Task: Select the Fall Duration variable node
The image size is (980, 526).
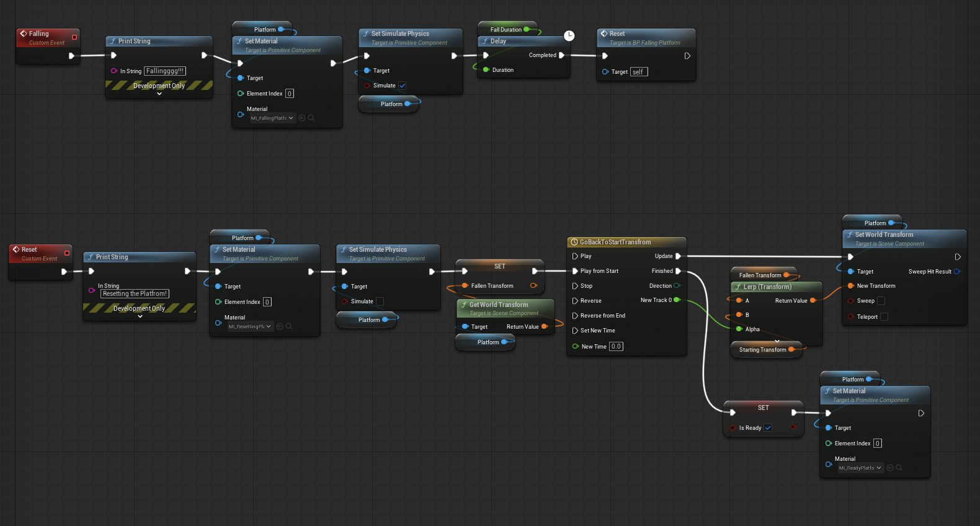Action: point(506,30)
